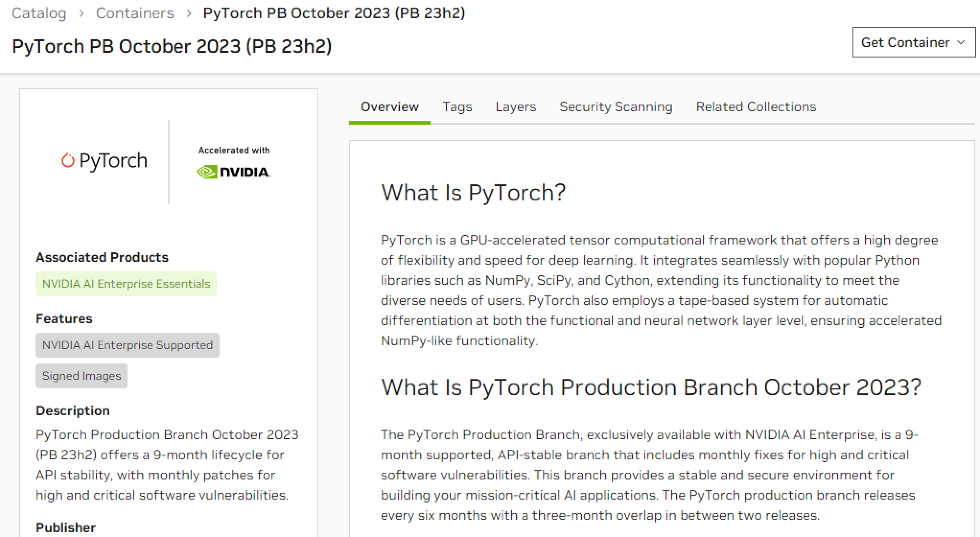Click the What Is PyTorch heading
Viewport: 980px width, 537px height.
[x=473, y=192]
